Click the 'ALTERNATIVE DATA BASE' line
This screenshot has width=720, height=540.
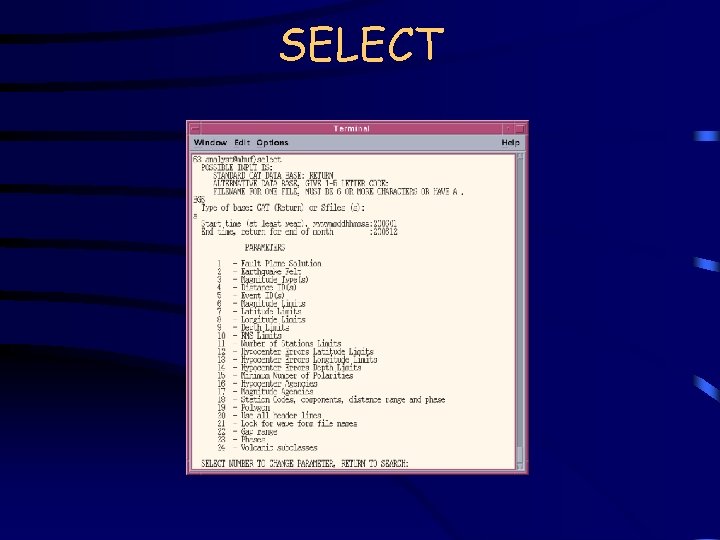coord(301,183)
